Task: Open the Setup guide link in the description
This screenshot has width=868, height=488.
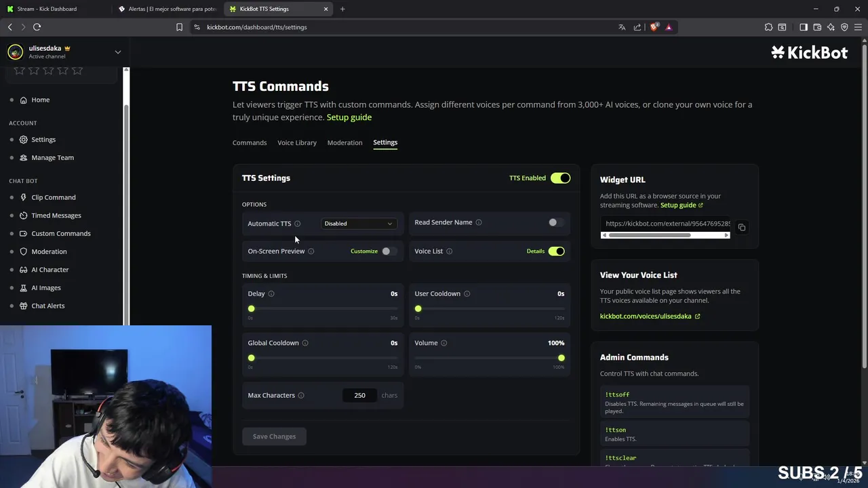Action: (x=349, y=117)
